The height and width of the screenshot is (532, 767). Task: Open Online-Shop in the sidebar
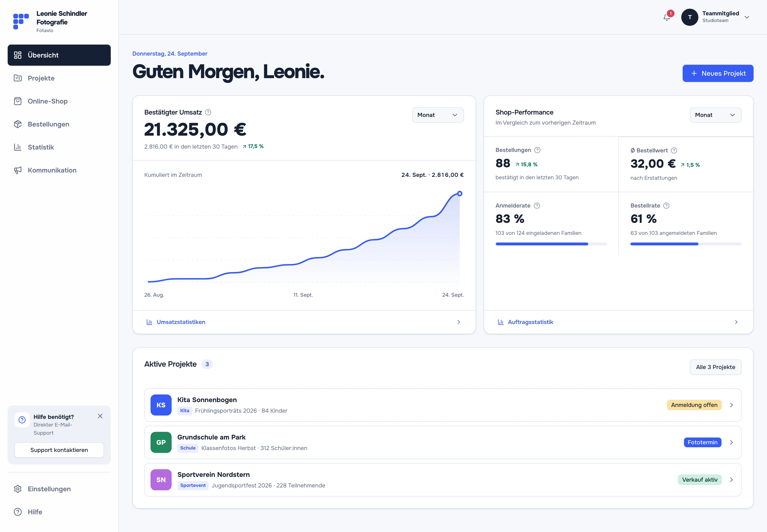click(59, 101)
